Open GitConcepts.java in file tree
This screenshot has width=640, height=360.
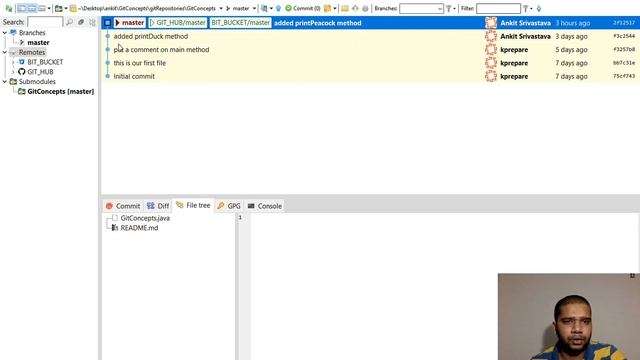pyautogui.click(x=145, y=218)
